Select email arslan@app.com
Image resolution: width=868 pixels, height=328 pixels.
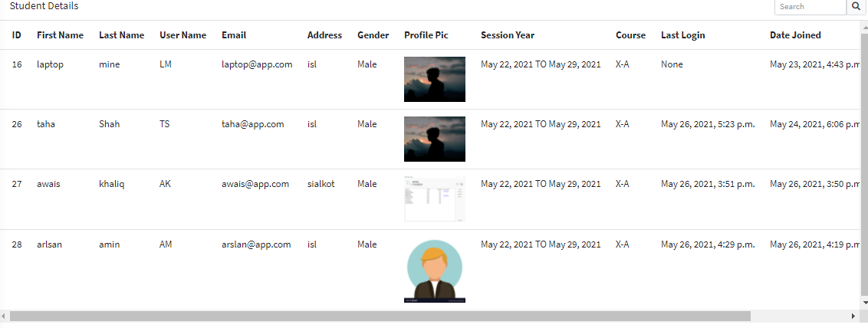(x=256, y=244)
